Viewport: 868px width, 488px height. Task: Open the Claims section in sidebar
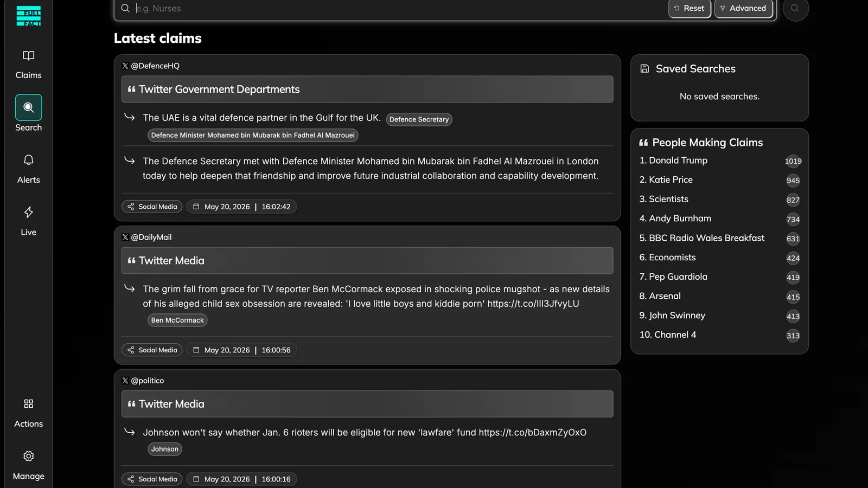28,65
